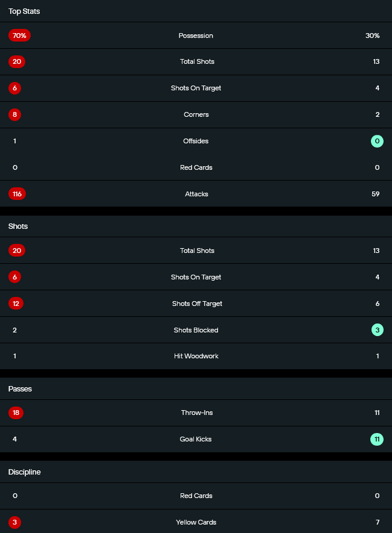
Task: Click the red 70% possession badge
Action: pyautogui.click(x=19, y=36)
